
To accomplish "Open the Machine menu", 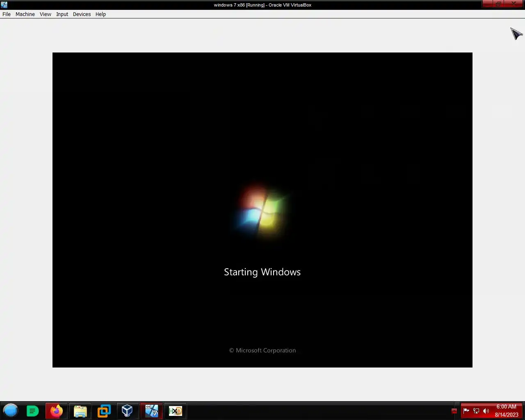I will coord(25,14).
